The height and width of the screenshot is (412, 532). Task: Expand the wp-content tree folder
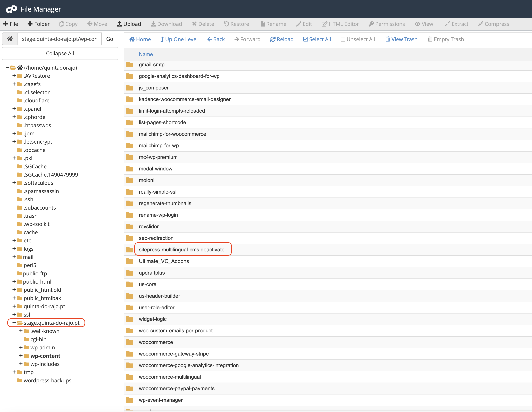[x=21, y=356]
